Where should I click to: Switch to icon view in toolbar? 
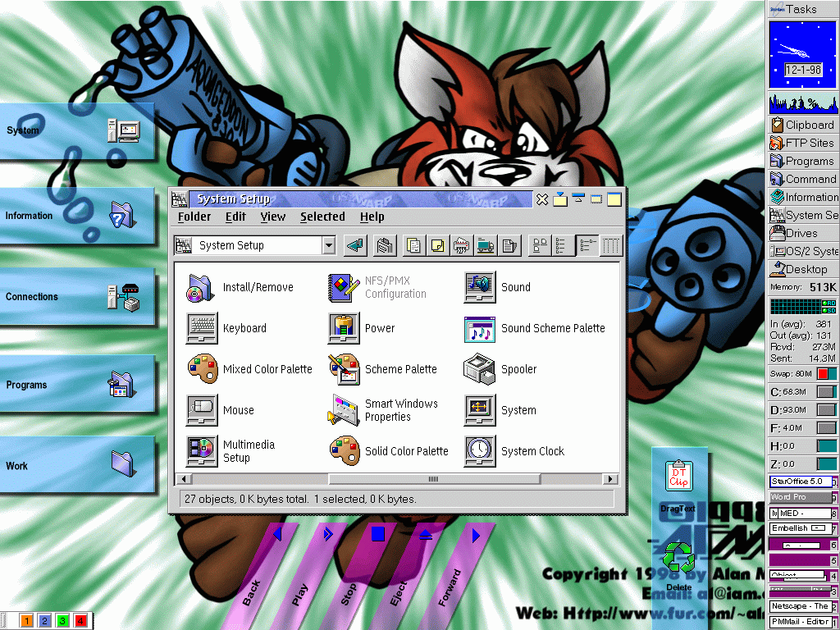click(x=540, y=245)
